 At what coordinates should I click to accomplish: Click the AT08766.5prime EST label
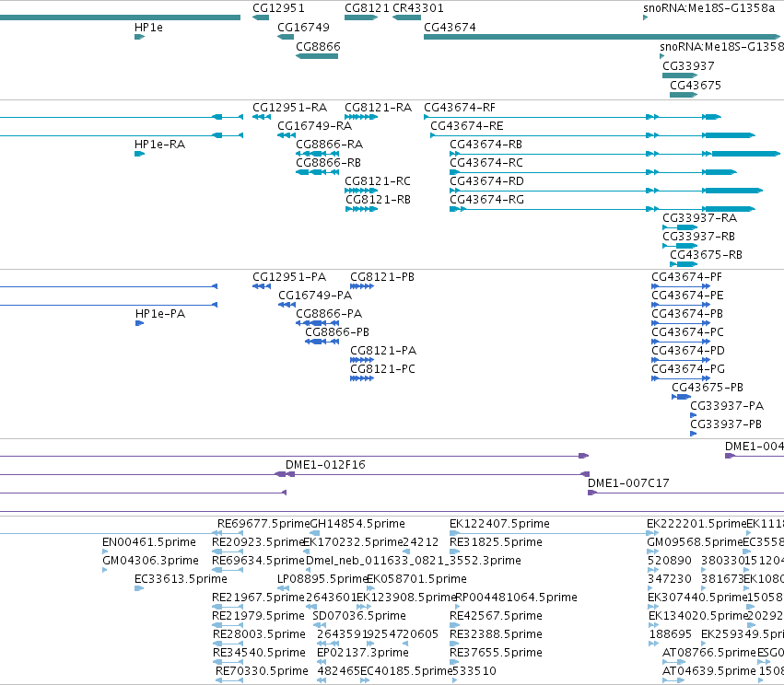pos(709,653)
